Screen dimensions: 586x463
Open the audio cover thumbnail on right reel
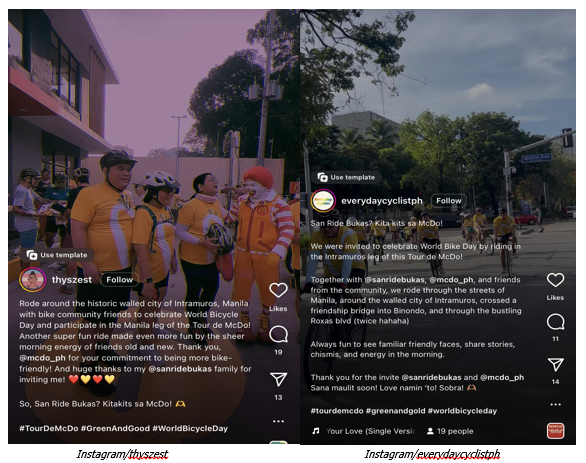click(555, 431)
